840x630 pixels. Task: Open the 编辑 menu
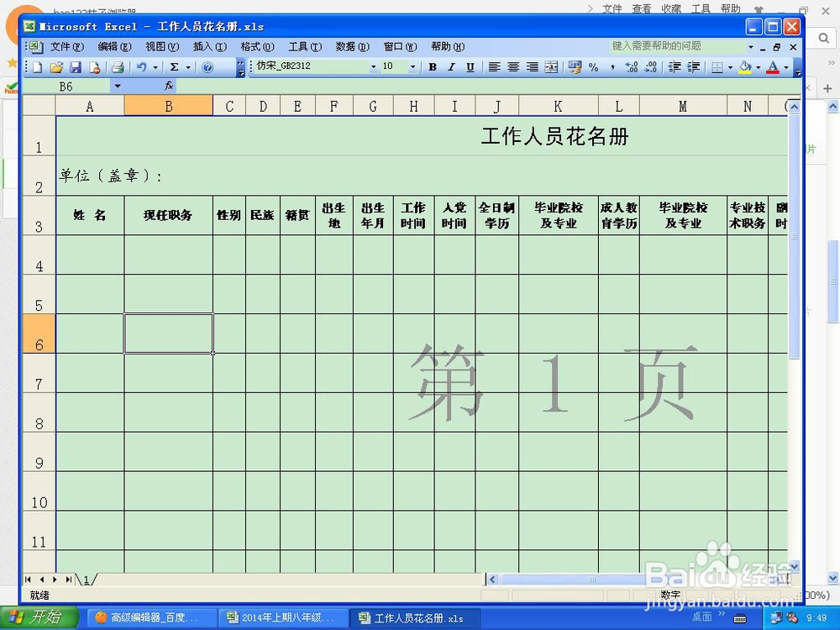pos(114,46)
